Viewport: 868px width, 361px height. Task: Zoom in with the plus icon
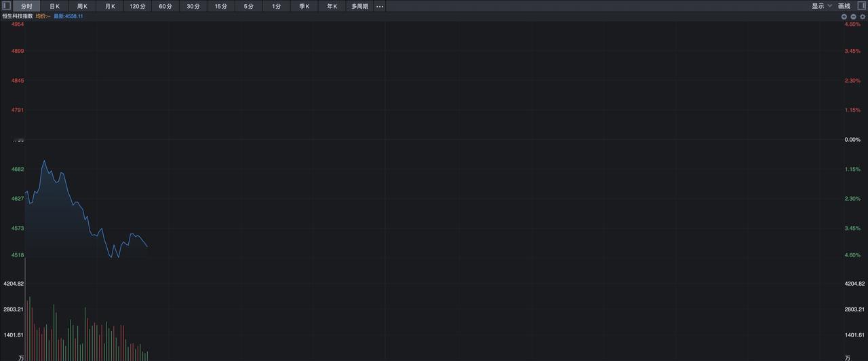844,16
